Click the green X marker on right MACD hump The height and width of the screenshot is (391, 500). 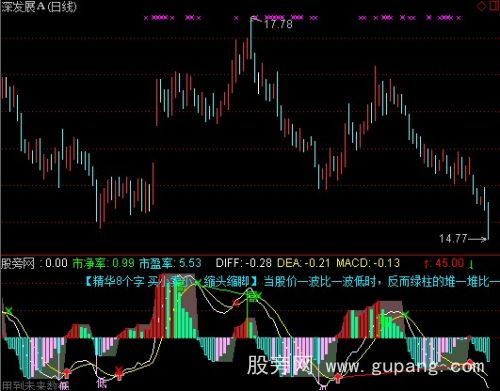[x=405, y=314]
